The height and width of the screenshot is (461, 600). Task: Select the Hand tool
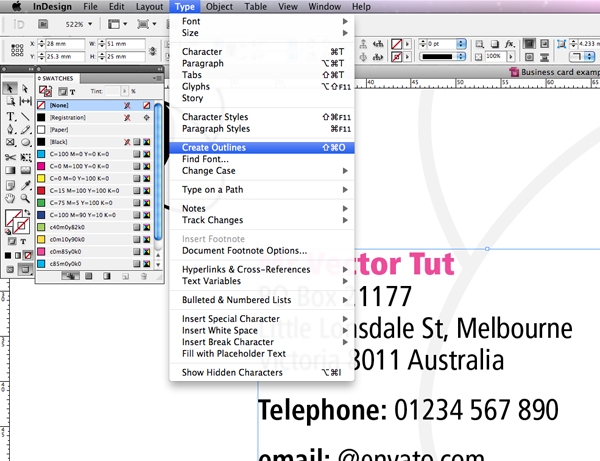point(10,198)
